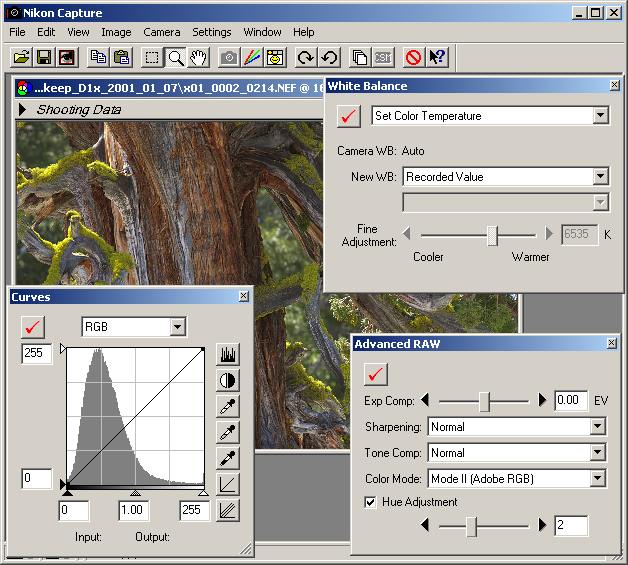Expand the Shooting Data section
The image size is (628, 565).
click(23, 110)
